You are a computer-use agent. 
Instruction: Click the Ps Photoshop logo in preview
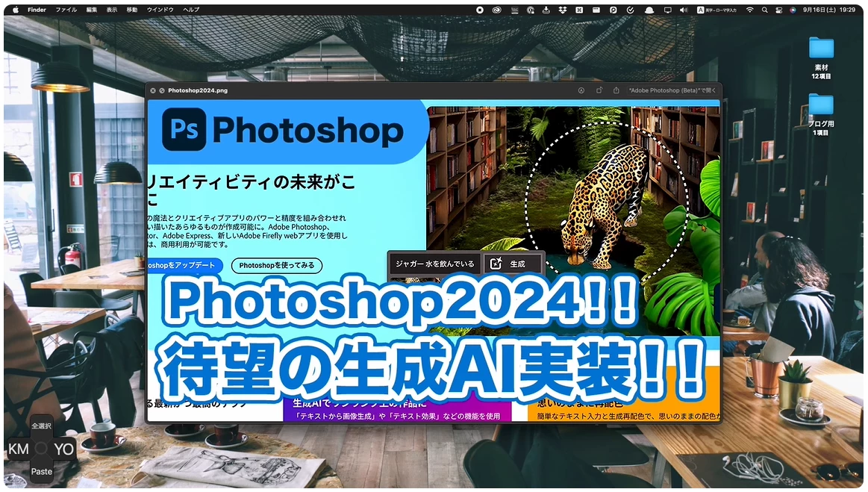[282, 130]
